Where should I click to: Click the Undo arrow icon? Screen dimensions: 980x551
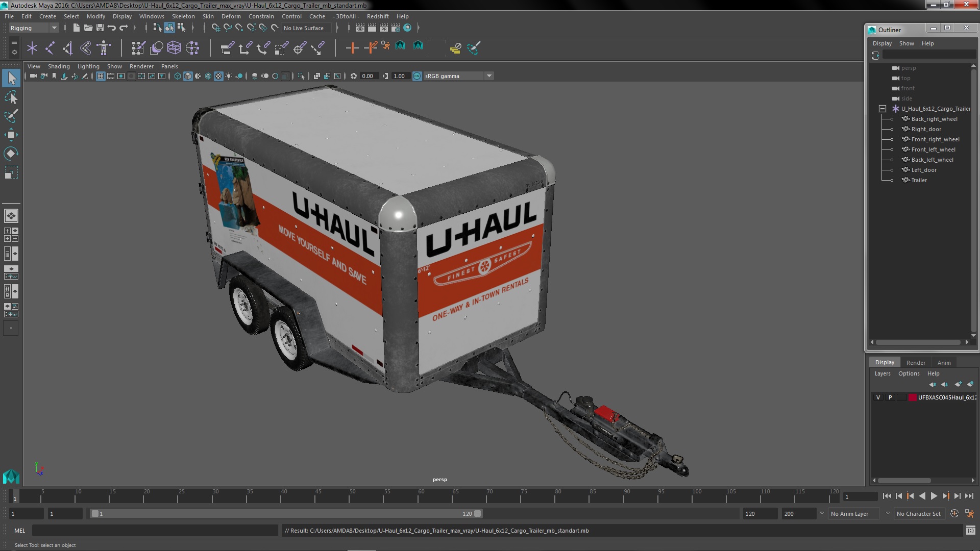coord(112,28)
